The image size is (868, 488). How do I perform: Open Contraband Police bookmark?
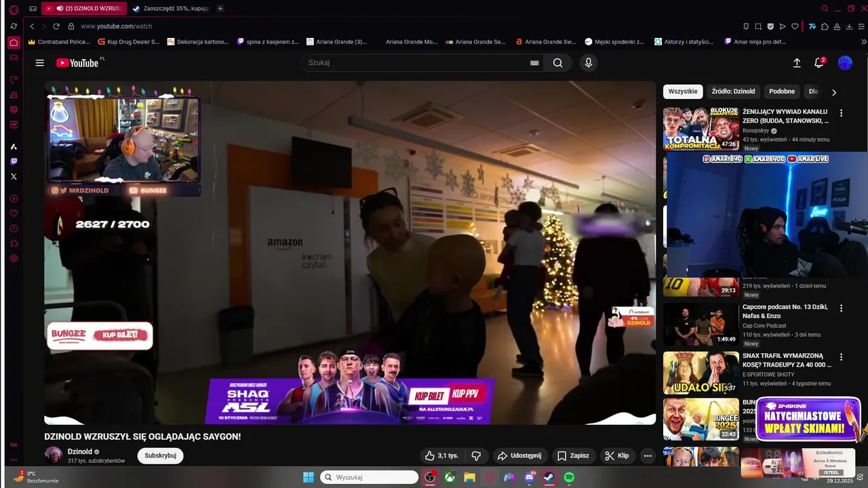coord(59,41)
